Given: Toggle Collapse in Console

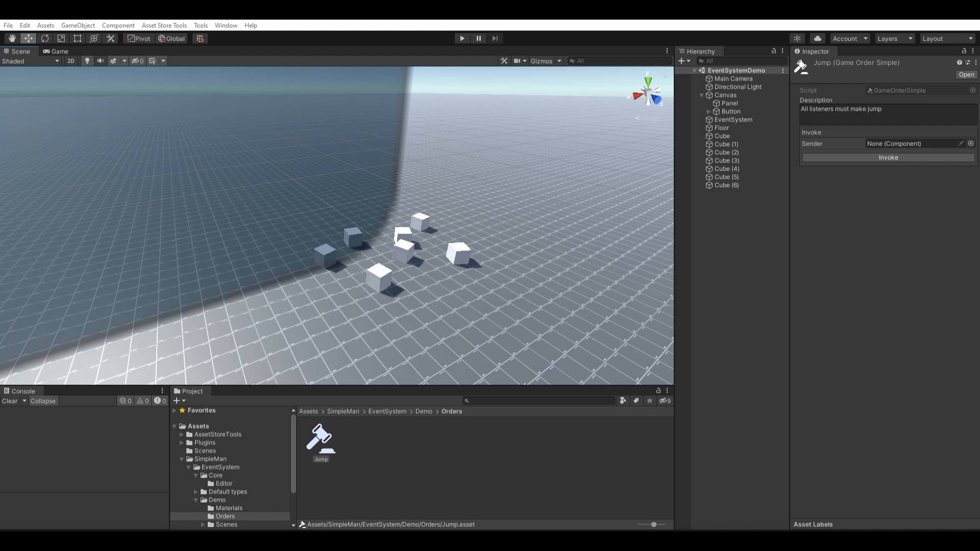Looking at the screenshot, I should (43, 400).
